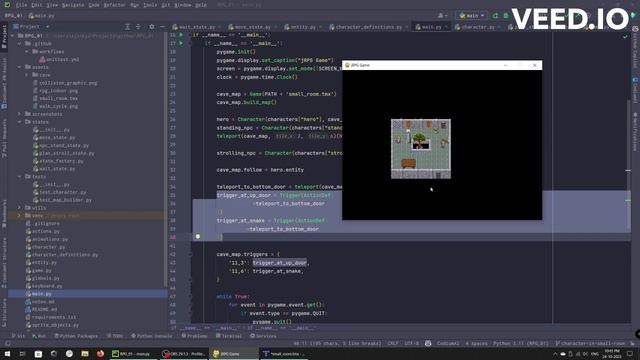Collapse the assets folder
Screen dimensions: 640x360
tap(19, 67)
